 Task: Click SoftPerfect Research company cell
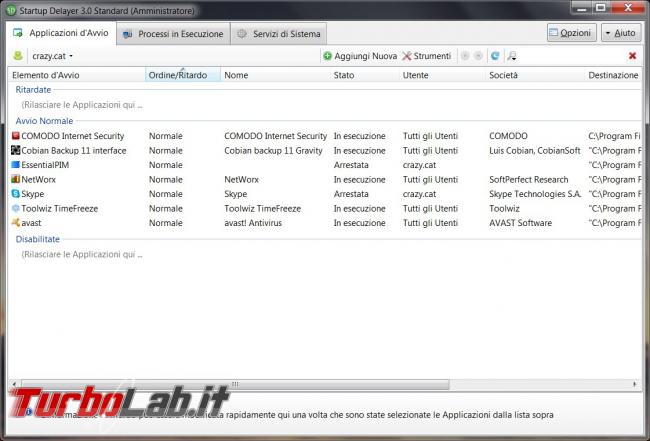pyautogui.click(x=529, y=179)
